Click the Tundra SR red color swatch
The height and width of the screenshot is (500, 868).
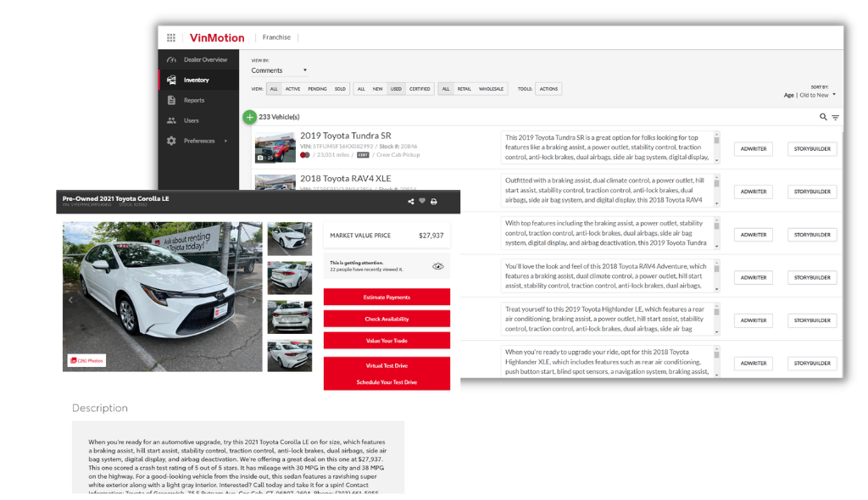[x=303, y=155]
